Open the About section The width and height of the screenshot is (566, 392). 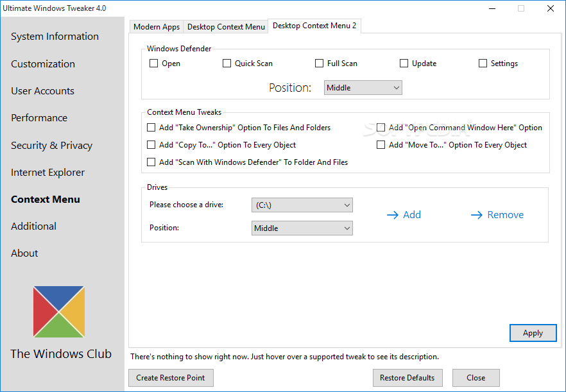coord(24,253)
